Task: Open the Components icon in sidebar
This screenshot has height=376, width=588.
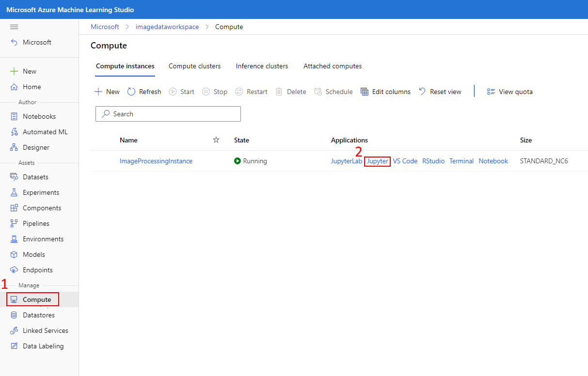Action: click(x=14, y=208)
